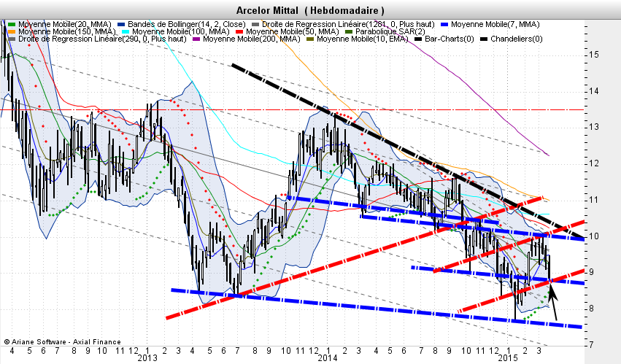Click the 15 price axis label
This screenshot has width=621, height=364.
(x=593, y=55)
